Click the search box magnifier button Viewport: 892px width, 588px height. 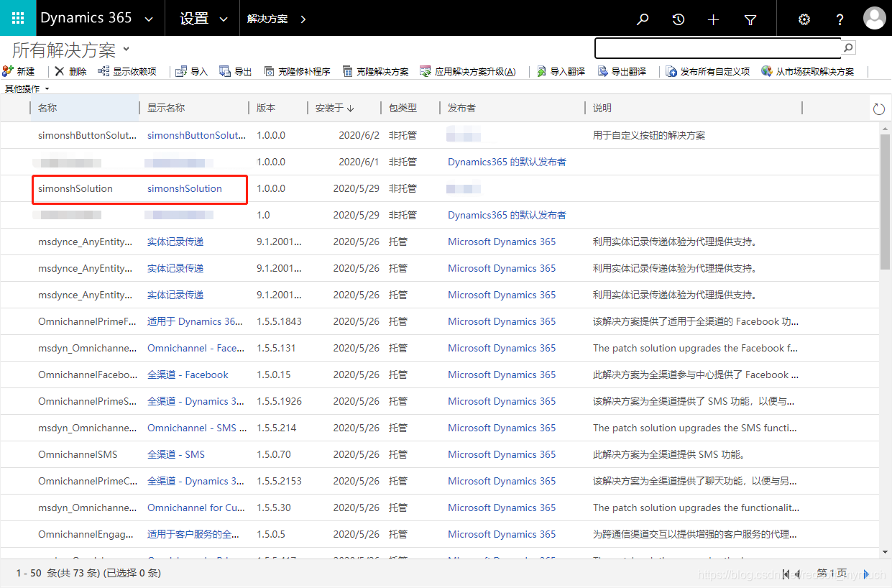click(848, 48)
